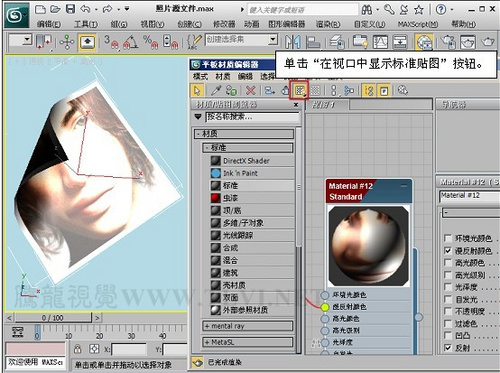Select the Select and Manipulate tool
The image size is (500, 373).
(67, 42)
